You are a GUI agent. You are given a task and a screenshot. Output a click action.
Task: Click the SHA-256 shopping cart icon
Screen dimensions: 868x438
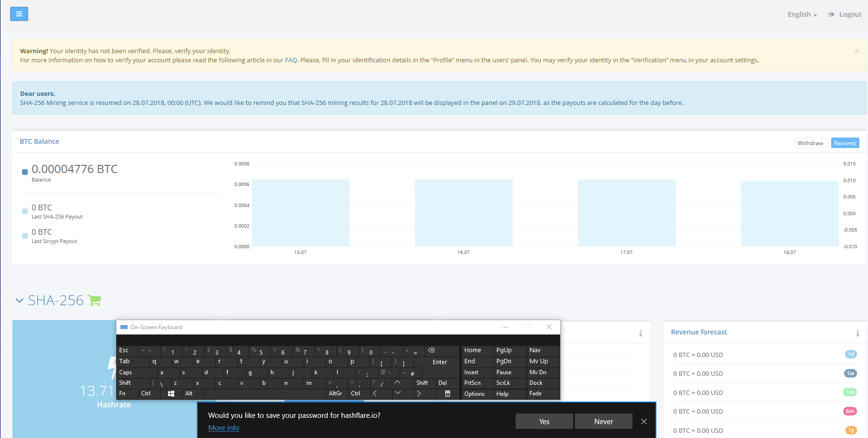pyautogui.click(x=95, y=300)
